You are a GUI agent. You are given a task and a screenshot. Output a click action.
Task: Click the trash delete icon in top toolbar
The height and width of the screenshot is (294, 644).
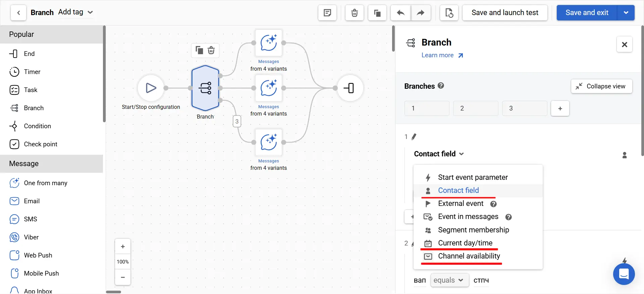354,13
